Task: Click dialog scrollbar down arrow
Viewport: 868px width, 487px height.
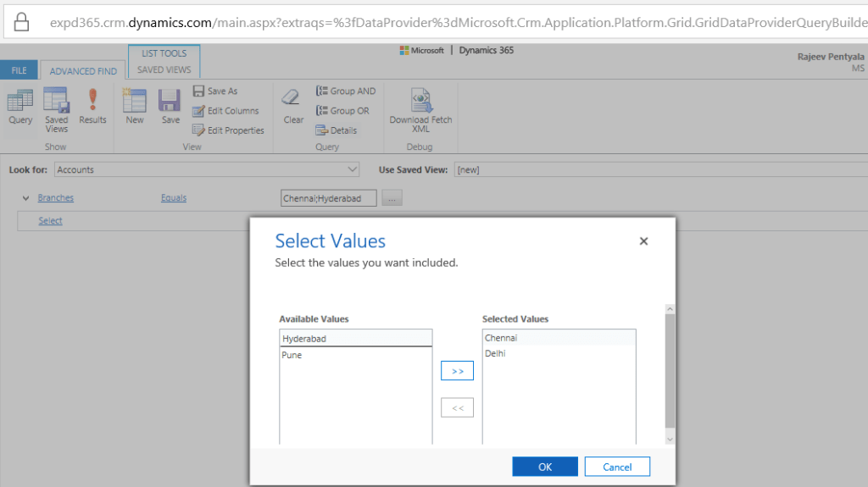Action: (670, 440)
